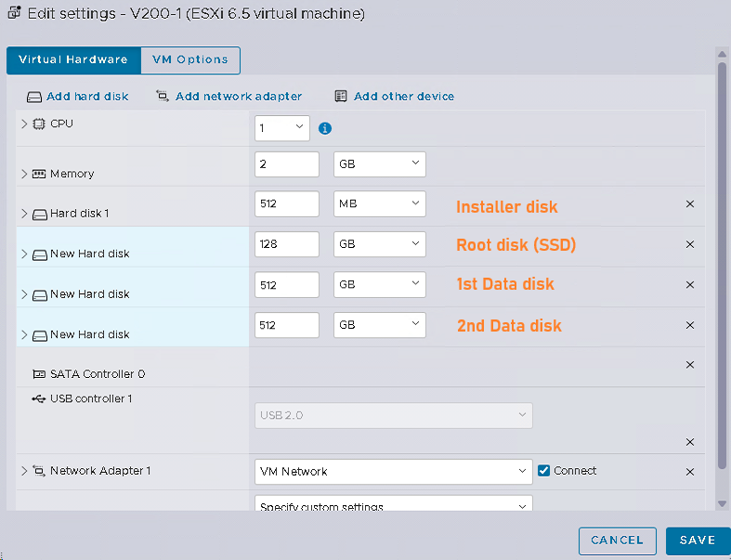
Task: Click the Add hard disk icon
Action: [34, 97]
